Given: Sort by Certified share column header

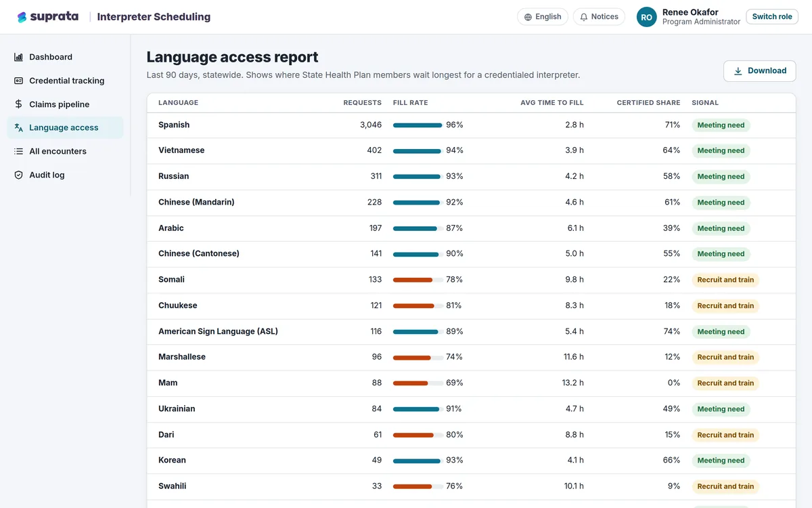Looking at the screenshot, I should [648, 103].
